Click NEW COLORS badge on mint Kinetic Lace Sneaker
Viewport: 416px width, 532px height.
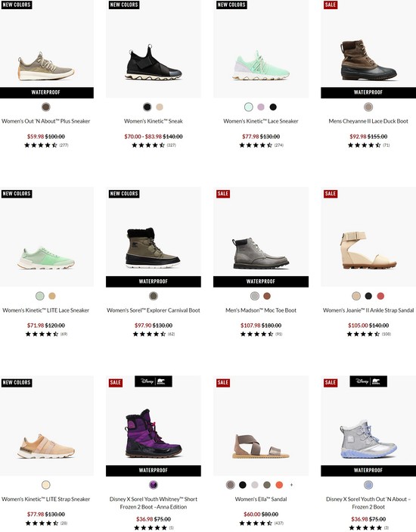point(231,5)
